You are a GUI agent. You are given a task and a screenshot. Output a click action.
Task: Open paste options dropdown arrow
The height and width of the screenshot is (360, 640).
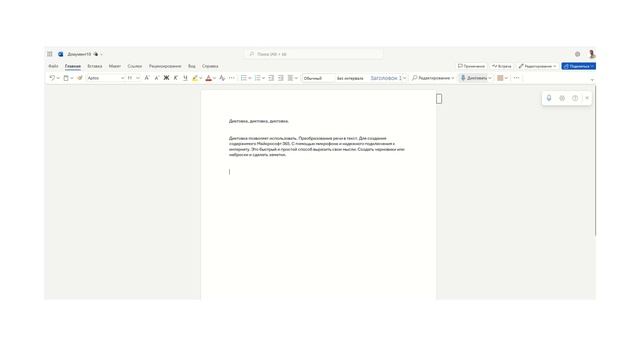click(x=72, y=78)
